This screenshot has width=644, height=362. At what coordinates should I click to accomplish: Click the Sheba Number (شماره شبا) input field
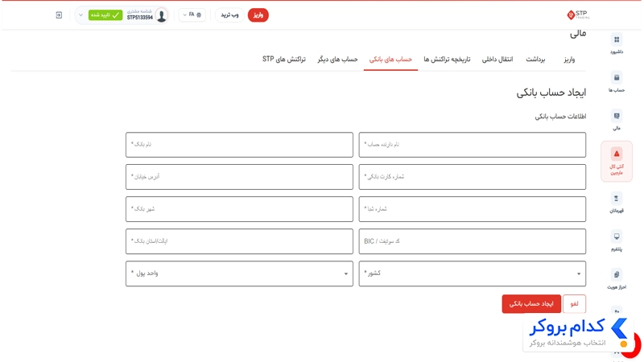coord(472,209)
